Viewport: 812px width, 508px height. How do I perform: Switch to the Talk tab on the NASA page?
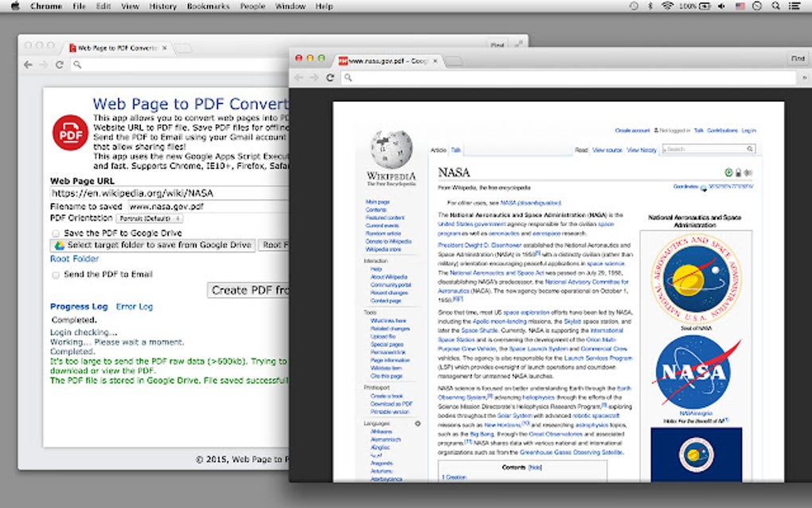point(455,150)
